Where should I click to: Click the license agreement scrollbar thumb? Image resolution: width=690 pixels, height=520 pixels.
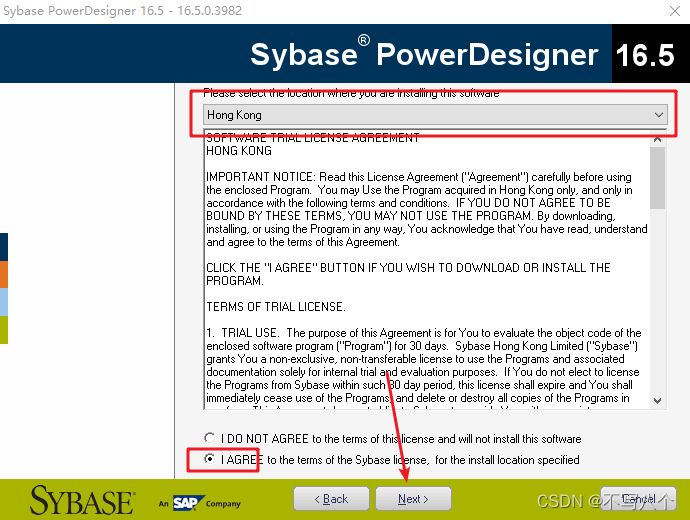[x=657, y=178]
